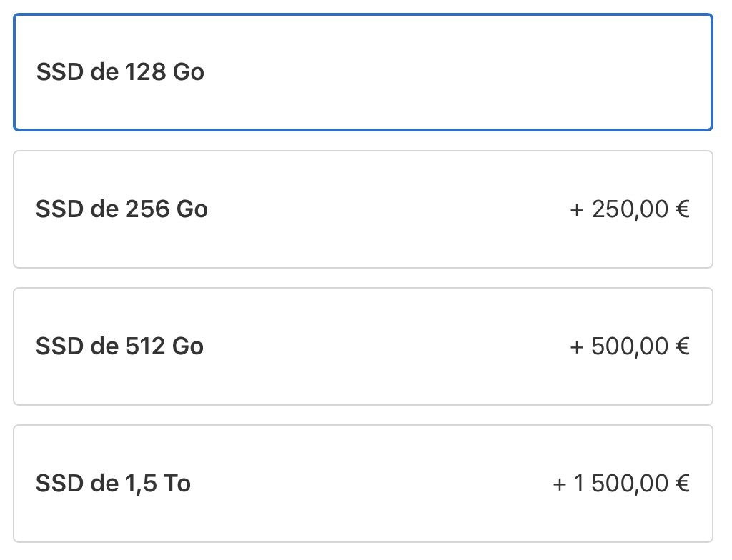Select the SSD de 128 Go option

pyautogui.click(x=362, y=72)
